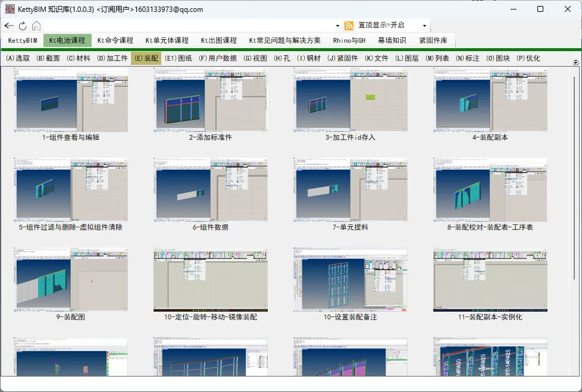Image resolution: width=582 pixels, height=392 pixels.
Task: Open the 3-加工件id存入 video thumbnail
Action: pyautogui.click(x=351, y=100)
